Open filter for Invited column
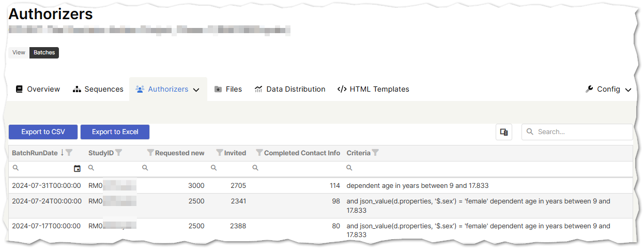 220,153
